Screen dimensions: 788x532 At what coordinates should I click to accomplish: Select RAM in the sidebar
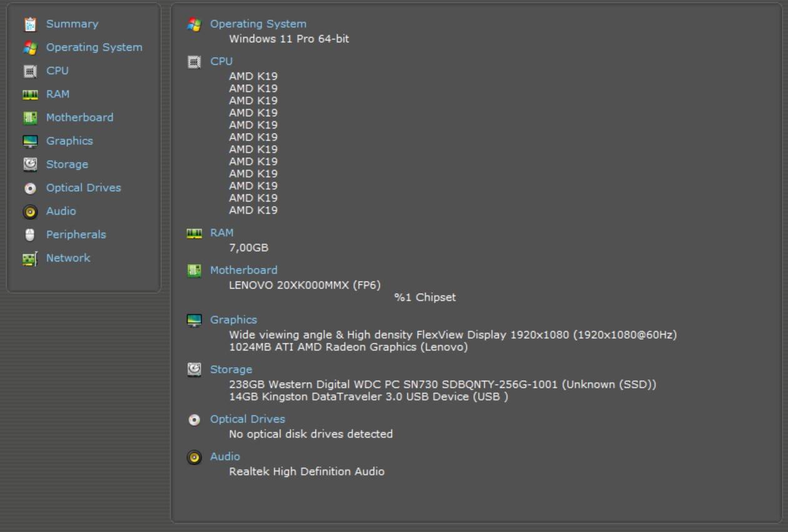point(57,94)
